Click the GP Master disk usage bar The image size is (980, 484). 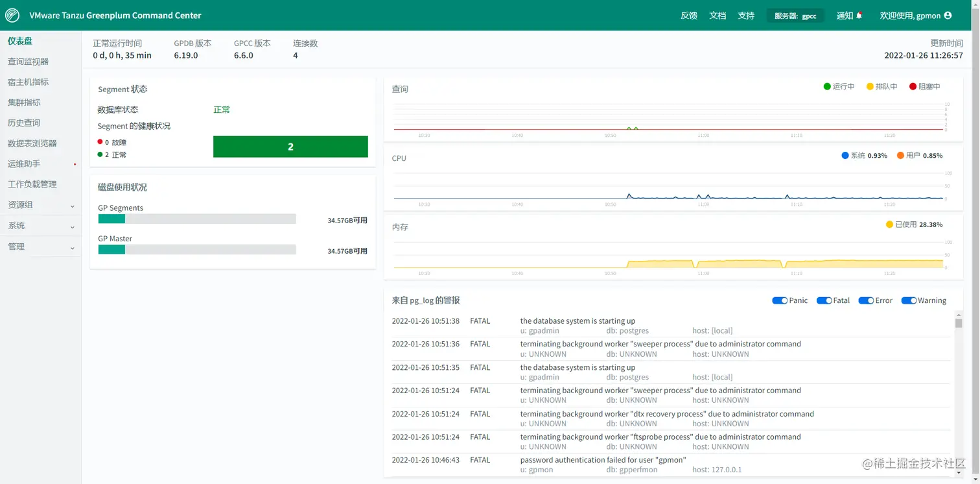coord(197,250)
